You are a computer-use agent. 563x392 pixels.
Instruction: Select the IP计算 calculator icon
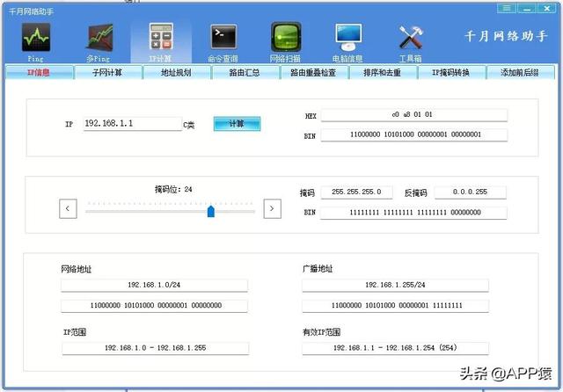pyautogui.click(x=160, y=40)
